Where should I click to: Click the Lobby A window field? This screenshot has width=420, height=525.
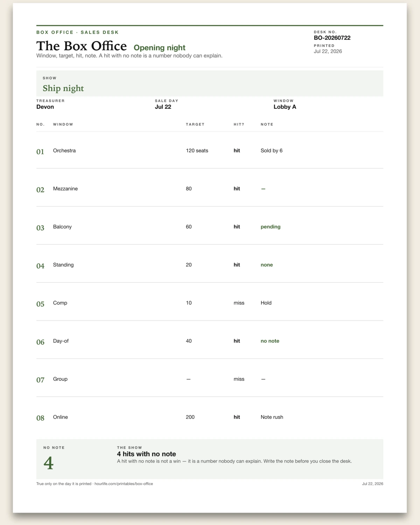point(285,107)
